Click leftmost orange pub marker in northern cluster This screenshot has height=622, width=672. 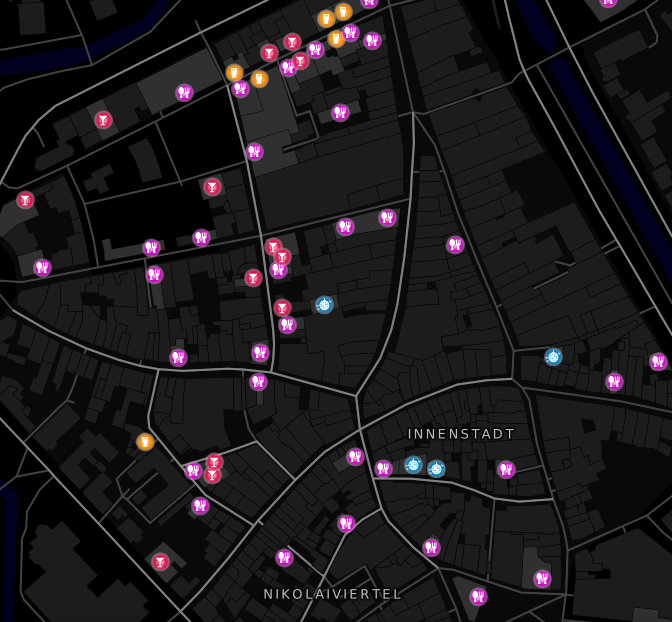pyautogui.click(x=234, y=73)
